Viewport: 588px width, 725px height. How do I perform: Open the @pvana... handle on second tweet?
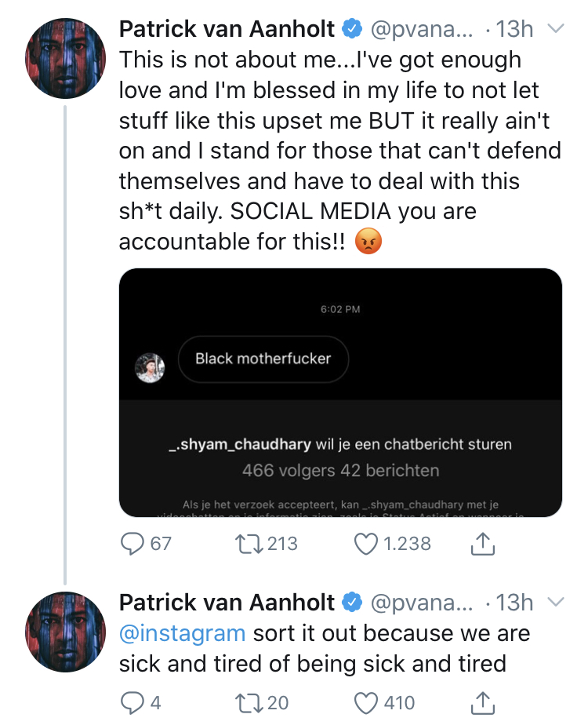pos(421,602)
